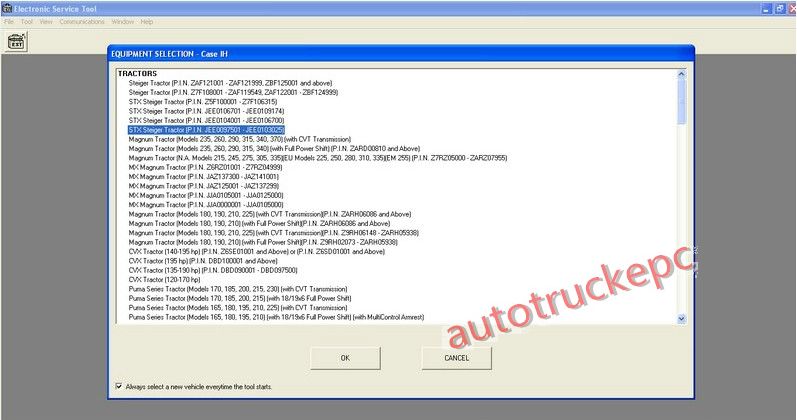Select CVX Tractor (140-195 hp) row
This screenshot has width=797, height=420.
257,251
